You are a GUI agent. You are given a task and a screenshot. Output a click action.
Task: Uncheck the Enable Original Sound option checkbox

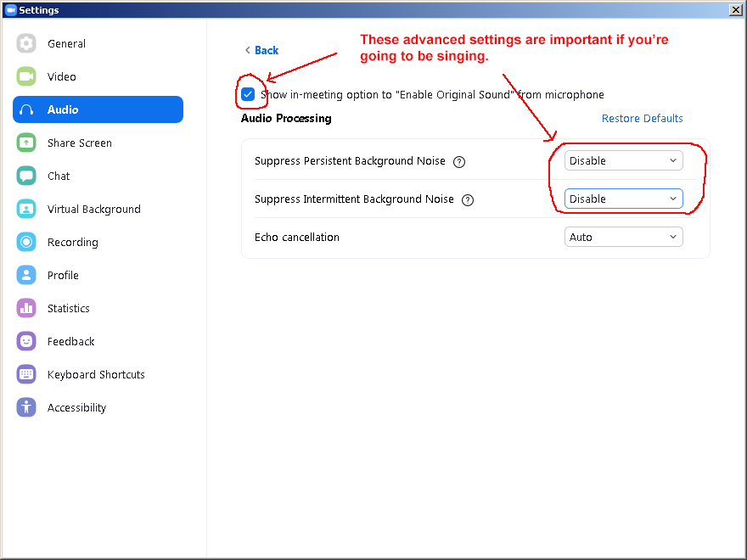248,95
